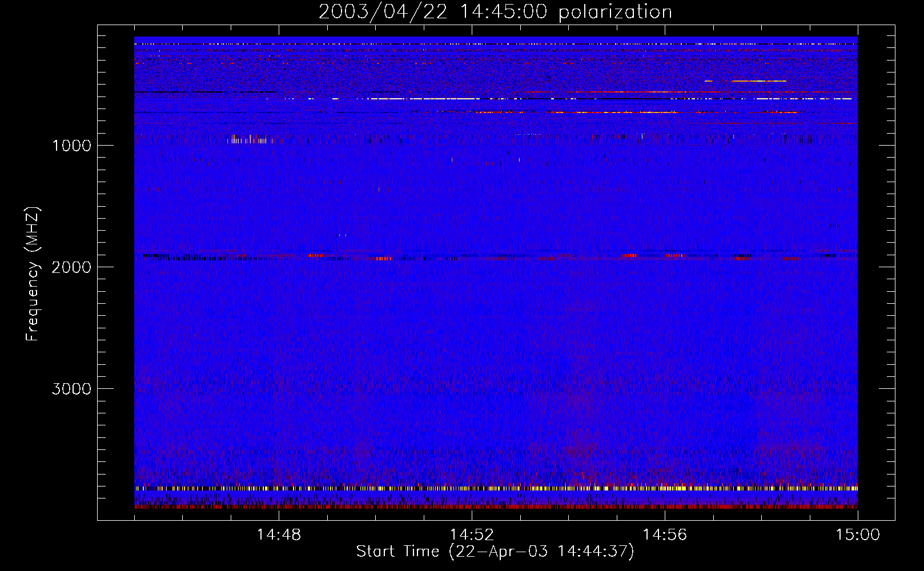Select the 2000 frequency tick label

pyautogui.click(x=71, y=267)
